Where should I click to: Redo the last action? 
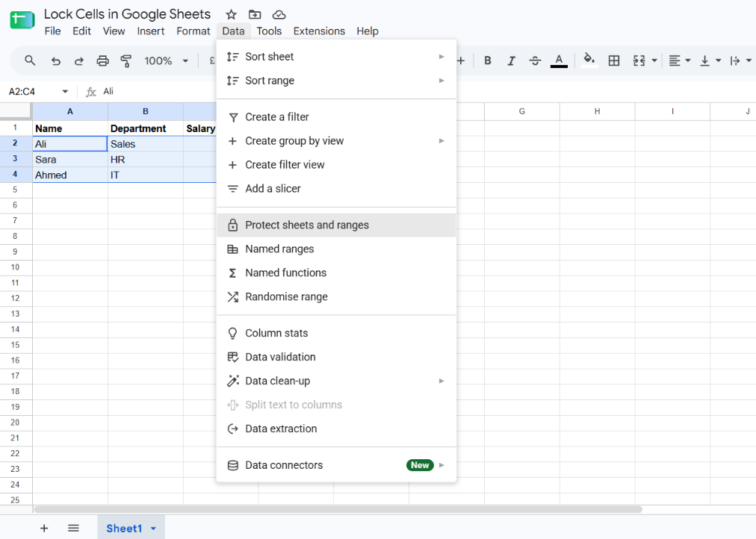[78, 60]
